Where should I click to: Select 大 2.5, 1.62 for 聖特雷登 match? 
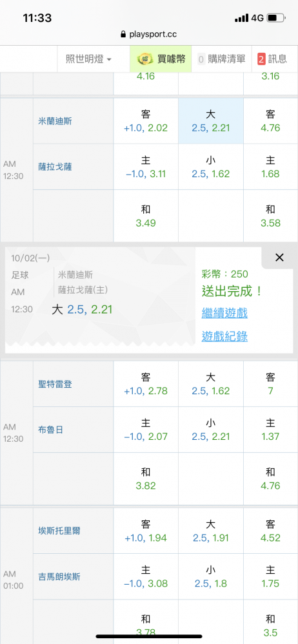211,384
